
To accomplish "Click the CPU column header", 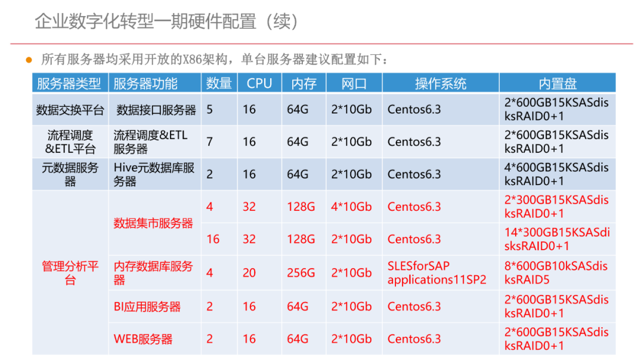I will [259, 82].
